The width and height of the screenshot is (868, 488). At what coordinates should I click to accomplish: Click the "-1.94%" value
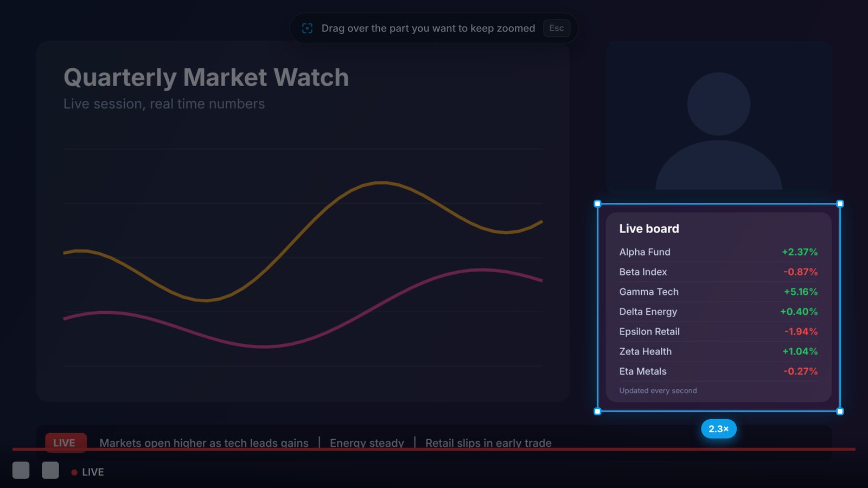point(801,332)
